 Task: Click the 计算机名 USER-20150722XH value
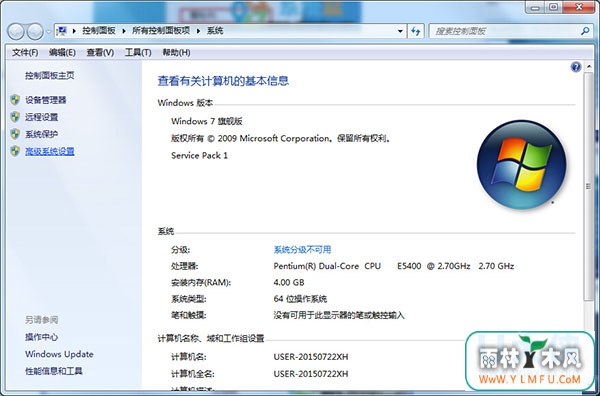(311, 357)
